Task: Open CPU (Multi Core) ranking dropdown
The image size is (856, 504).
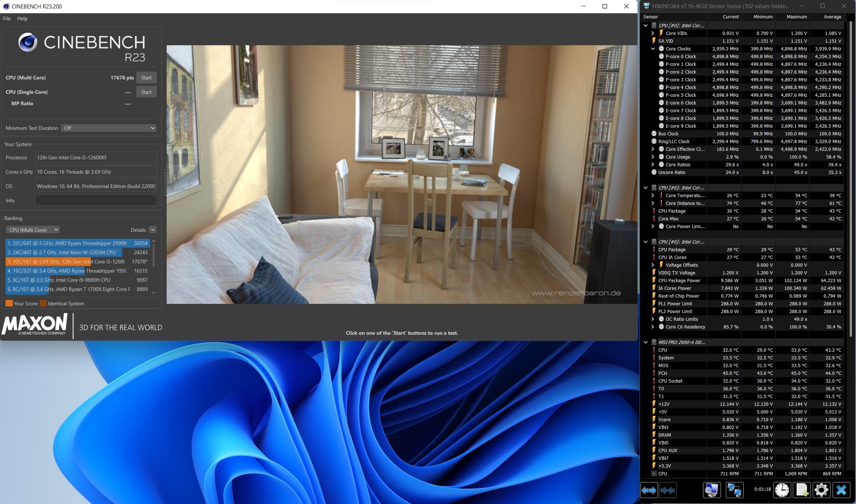Action: tap(33, 230)
